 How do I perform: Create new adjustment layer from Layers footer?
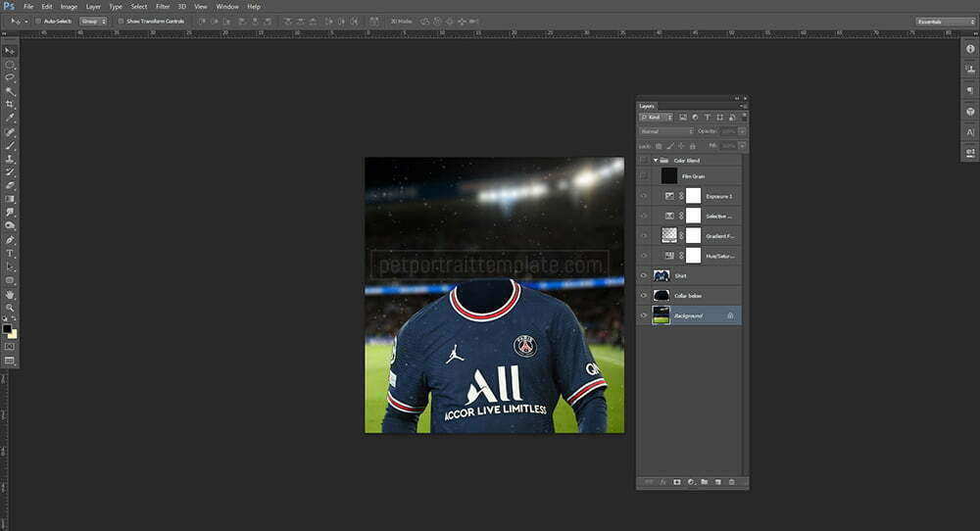pos(691,482)
